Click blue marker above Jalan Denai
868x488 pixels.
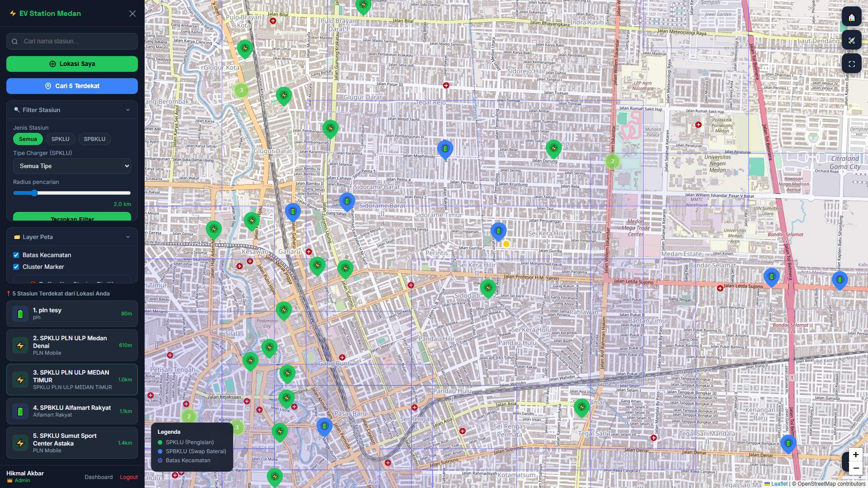tap(788, 443)
